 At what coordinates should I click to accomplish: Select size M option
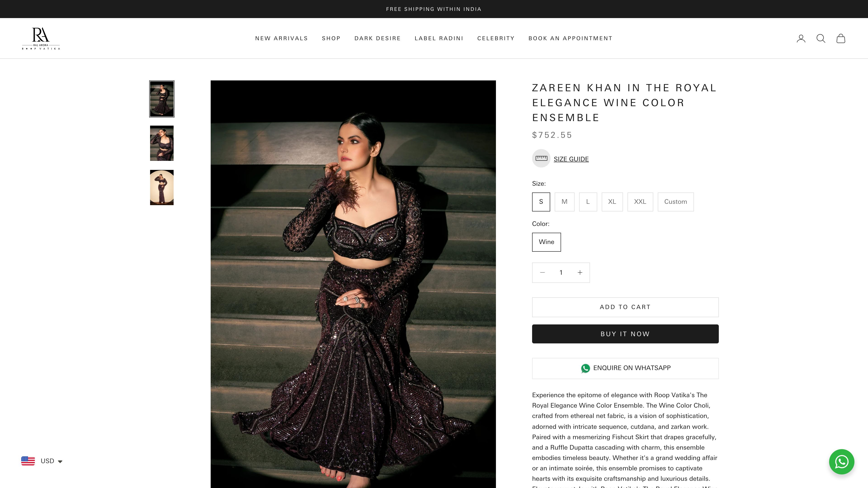coord(564,202)
